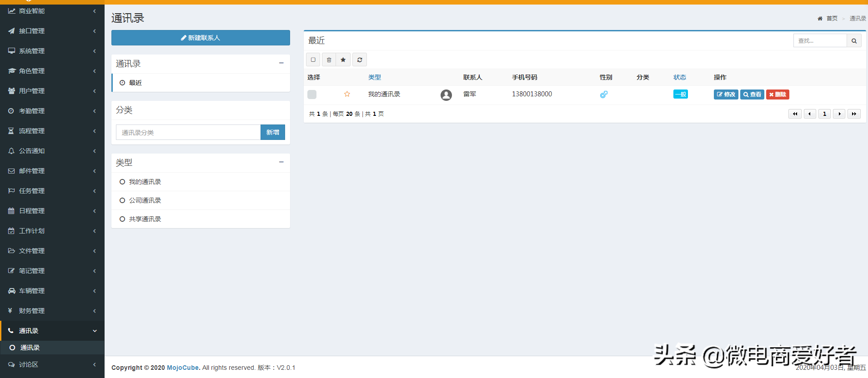Go to the next page arrow

[x=839, y=114]
